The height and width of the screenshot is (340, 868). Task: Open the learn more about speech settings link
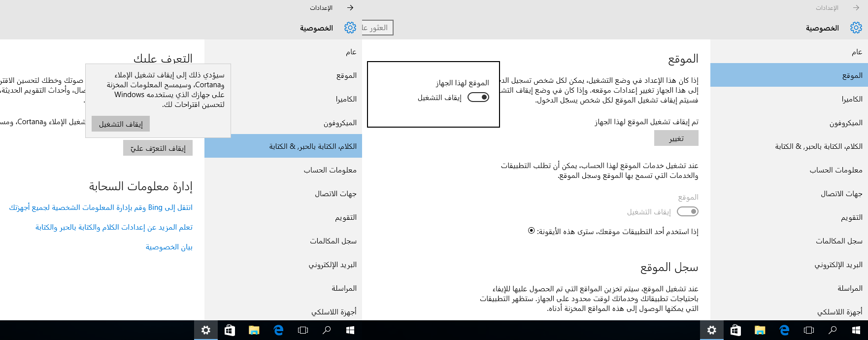tap(114, 227)
